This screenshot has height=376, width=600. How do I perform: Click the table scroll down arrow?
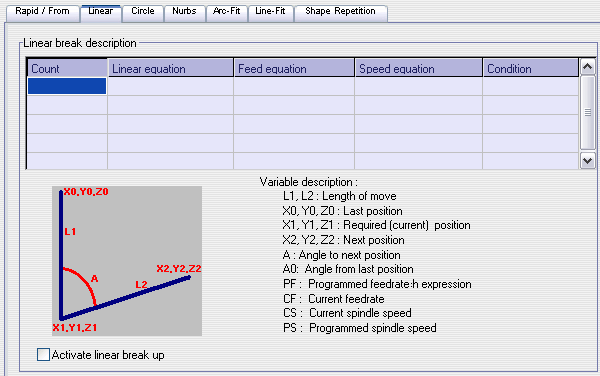point(587,161)
